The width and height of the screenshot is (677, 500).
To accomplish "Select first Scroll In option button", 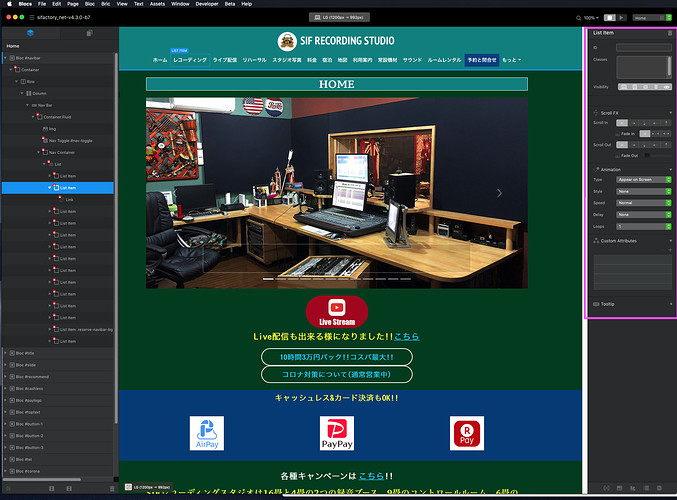I will click(x=622, y=123).
